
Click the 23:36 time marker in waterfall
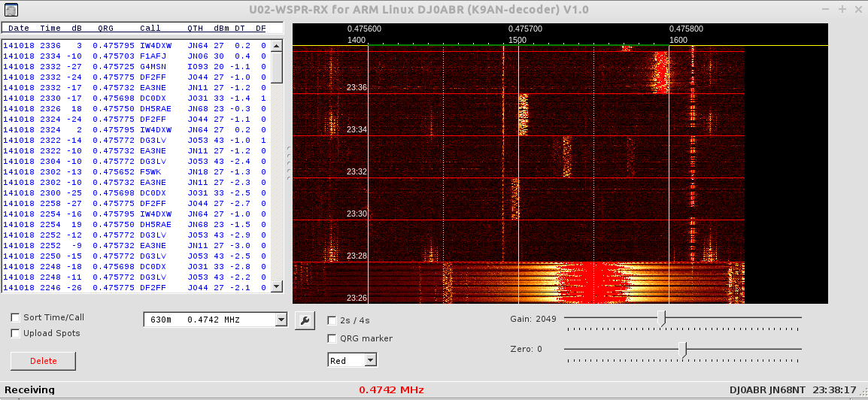coord(357,87)
